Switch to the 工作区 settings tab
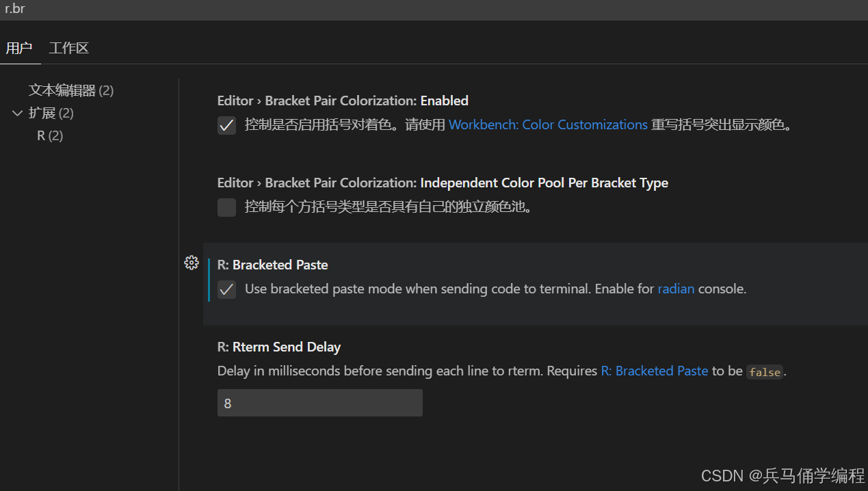Viewport: 868px width, 491px height. pyautogui.click(x=68, y=48)
